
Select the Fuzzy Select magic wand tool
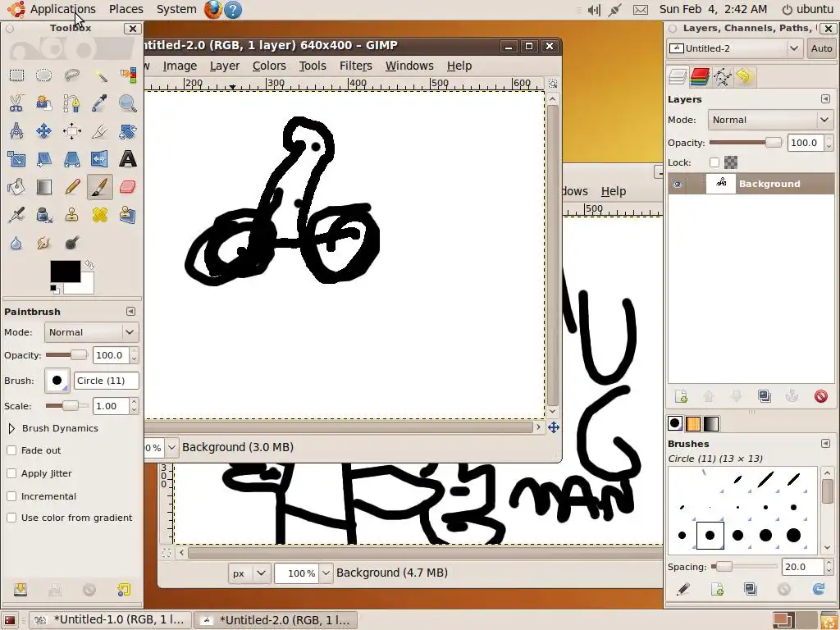(x=99, y=75)
